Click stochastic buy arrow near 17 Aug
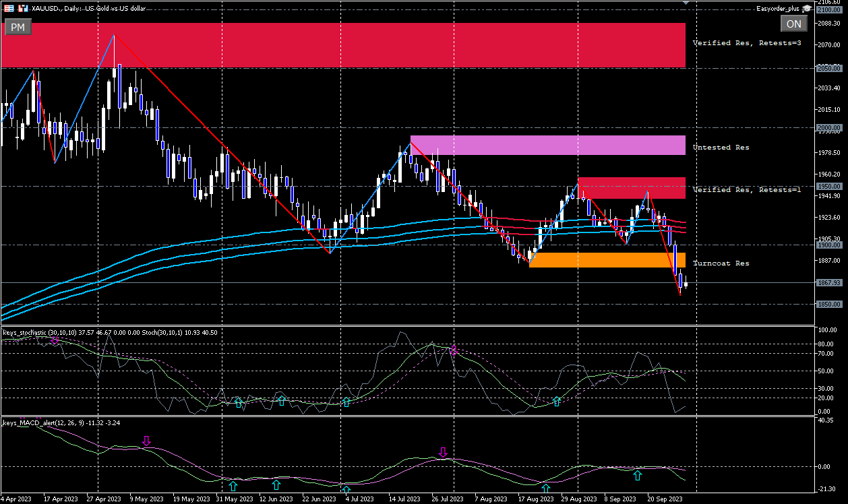 tap(557, 402)
